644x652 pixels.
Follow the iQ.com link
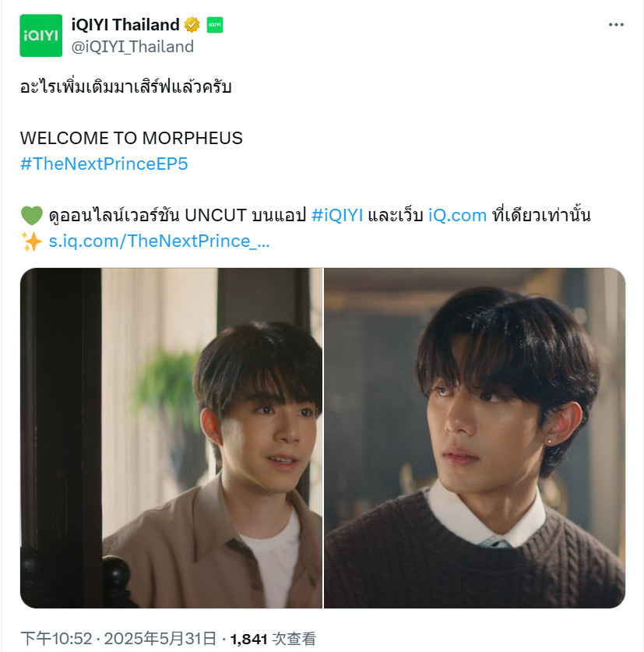click(457, 216)
